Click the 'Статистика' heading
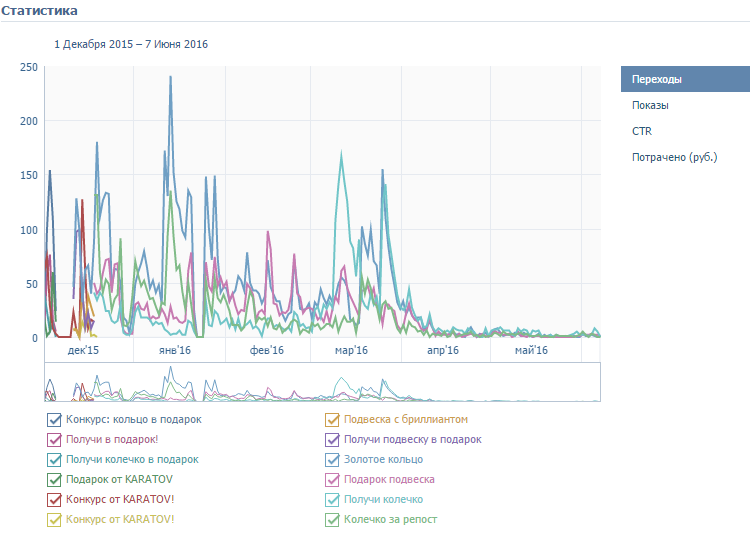The width and height of the screenshot is (751, 547). point(39,10)
